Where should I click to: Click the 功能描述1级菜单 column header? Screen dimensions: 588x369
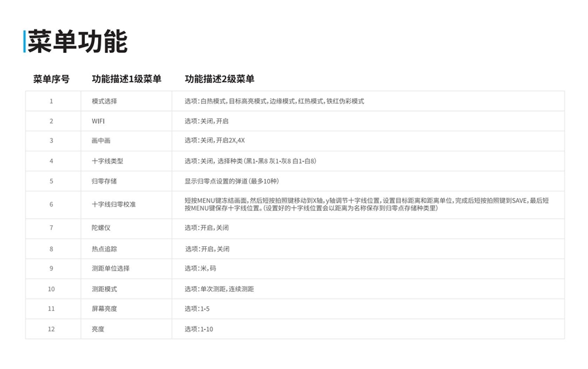(x=126, y=79)
